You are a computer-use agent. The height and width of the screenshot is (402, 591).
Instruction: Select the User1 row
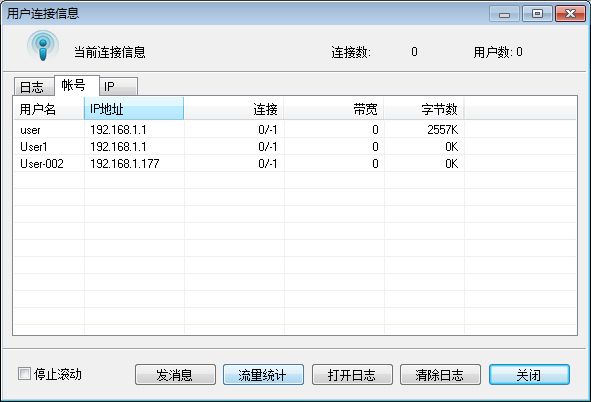tap(295, 147)
